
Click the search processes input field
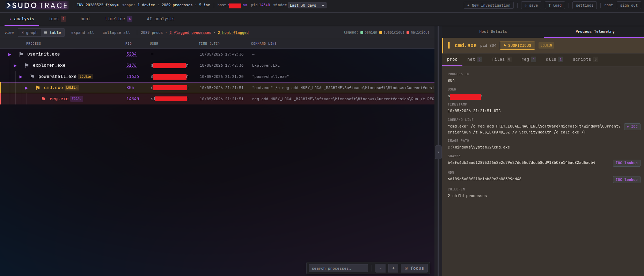(338, 268)
